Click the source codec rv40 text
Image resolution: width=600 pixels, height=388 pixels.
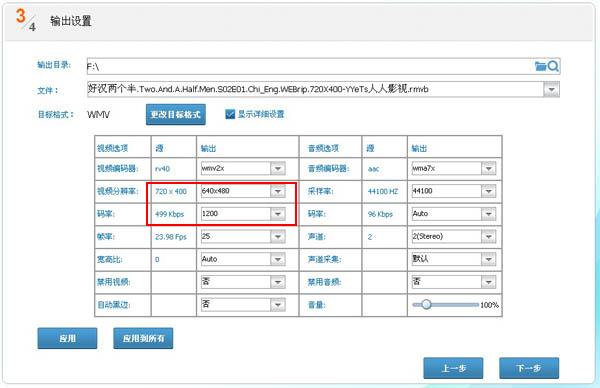[x=162, y=169]
